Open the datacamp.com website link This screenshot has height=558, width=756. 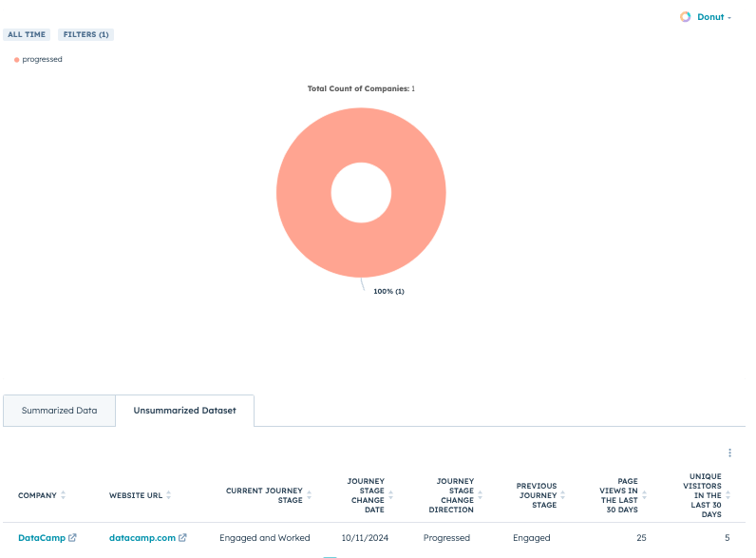coord(142,538)
